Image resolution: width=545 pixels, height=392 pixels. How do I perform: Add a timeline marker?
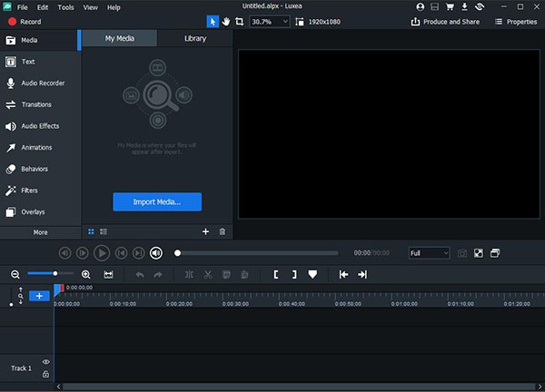tap(312, 275)
